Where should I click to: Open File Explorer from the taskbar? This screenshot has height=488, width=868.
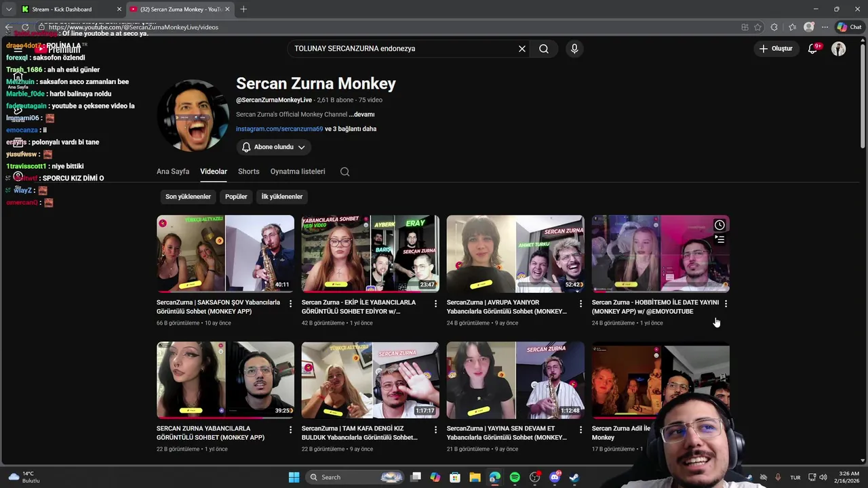pyautogui.click(x=475, y=477)
